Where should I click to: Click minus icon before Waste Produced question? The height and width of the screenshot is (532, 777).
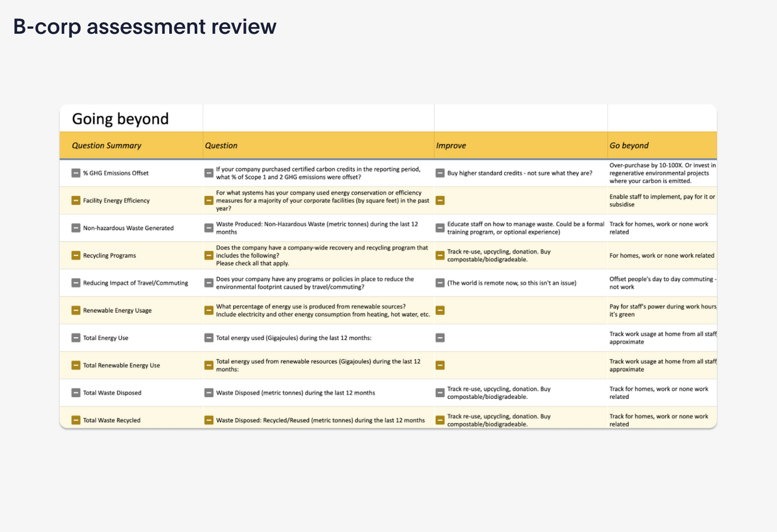(209, 228)
